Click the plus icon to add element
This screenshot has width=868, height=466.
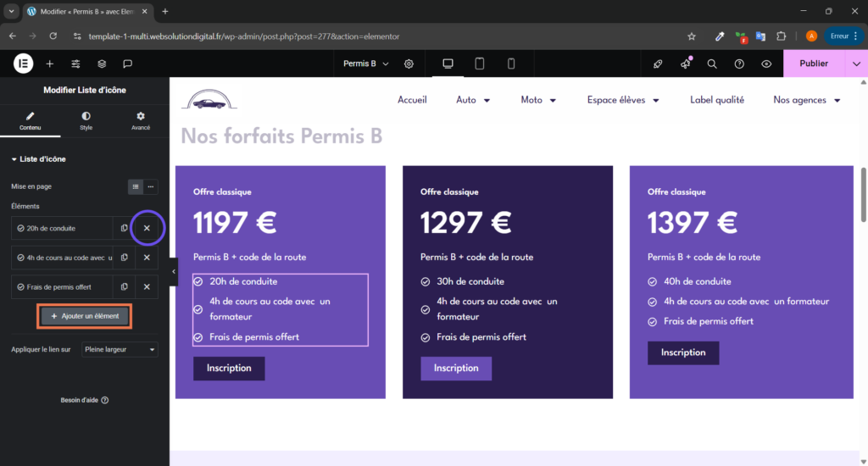click(x=50, y=64)
